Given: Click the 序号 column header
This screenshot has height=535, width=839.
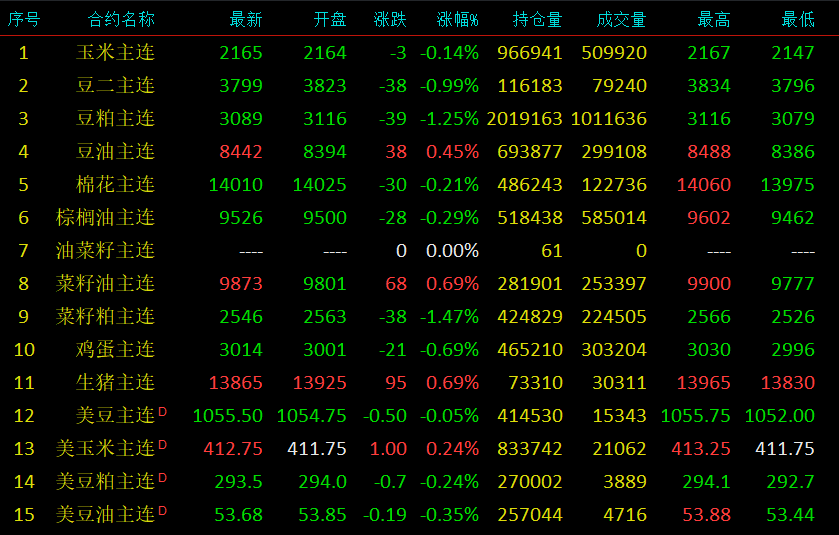Looking at the screenshot, I should coord(24,20).
